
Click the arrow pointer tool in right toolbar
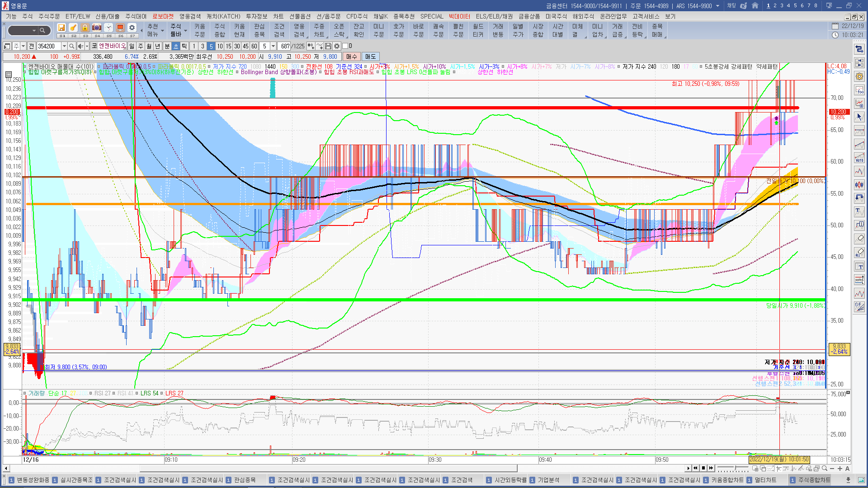pos(859,117)
